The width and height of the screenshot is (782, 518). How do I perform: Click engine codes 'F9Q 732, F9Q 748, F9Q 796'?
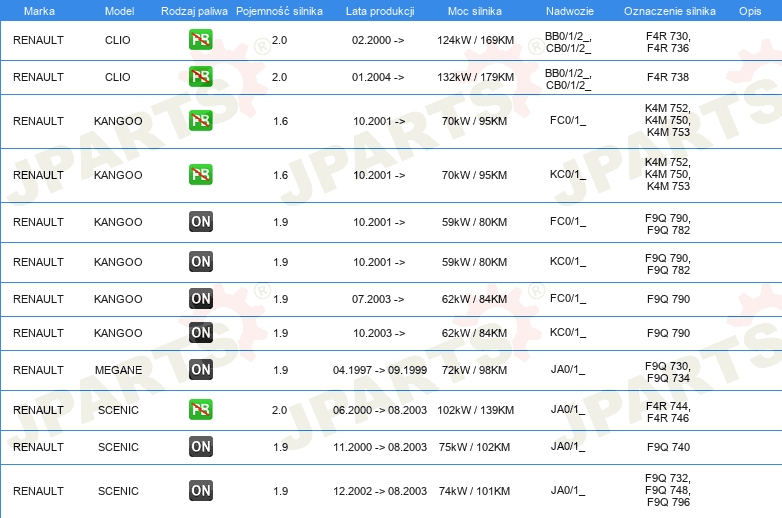click(668, 490)
